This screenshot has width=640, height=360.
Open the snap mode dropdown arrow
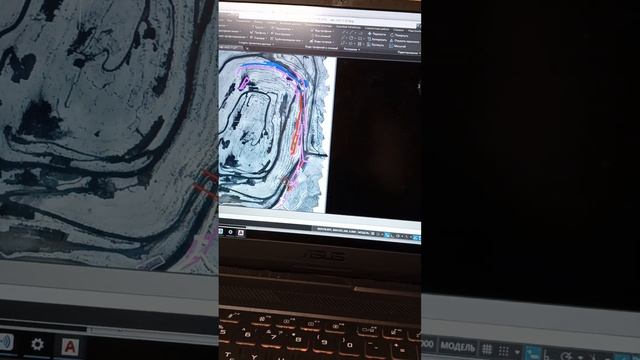pos(518,351)
